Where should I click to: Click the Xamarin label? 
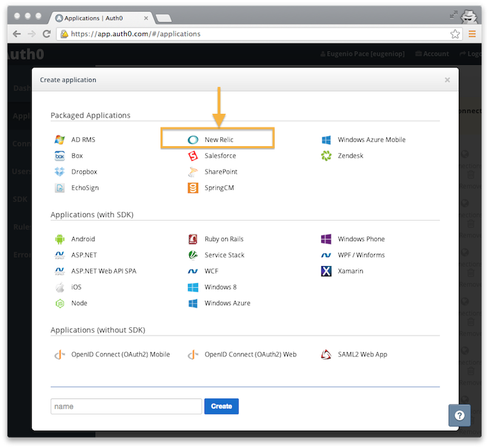tap(351, 271)
